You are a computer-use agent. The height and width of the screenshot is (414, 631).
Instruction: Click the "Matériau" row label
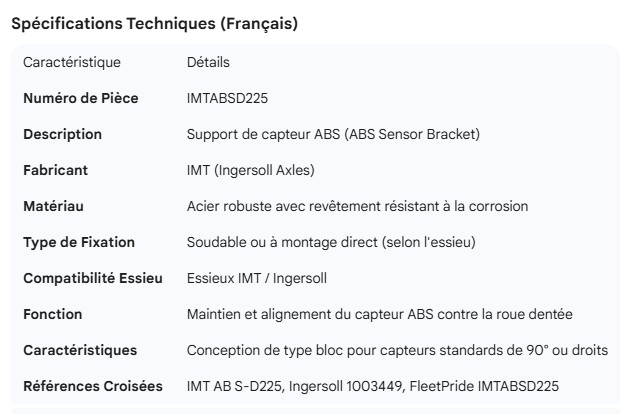53,206
